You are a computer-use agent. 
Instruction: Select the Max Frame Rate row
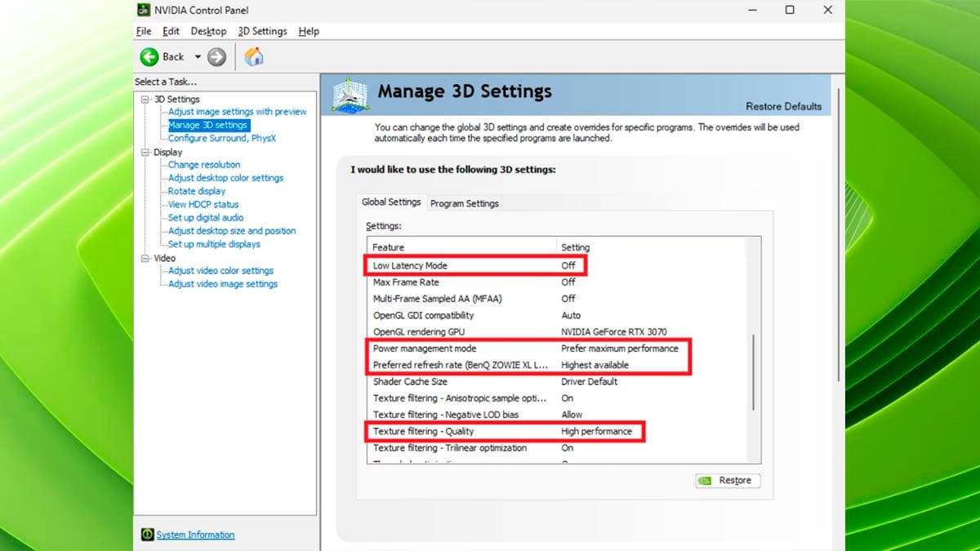(556, 282)
